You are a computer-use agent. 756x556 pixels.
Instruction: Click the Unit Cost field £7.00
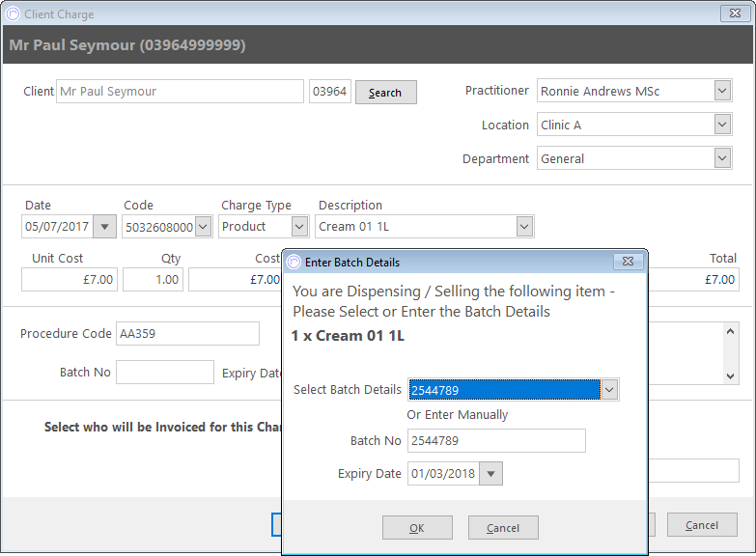click(x=69, y=280)
